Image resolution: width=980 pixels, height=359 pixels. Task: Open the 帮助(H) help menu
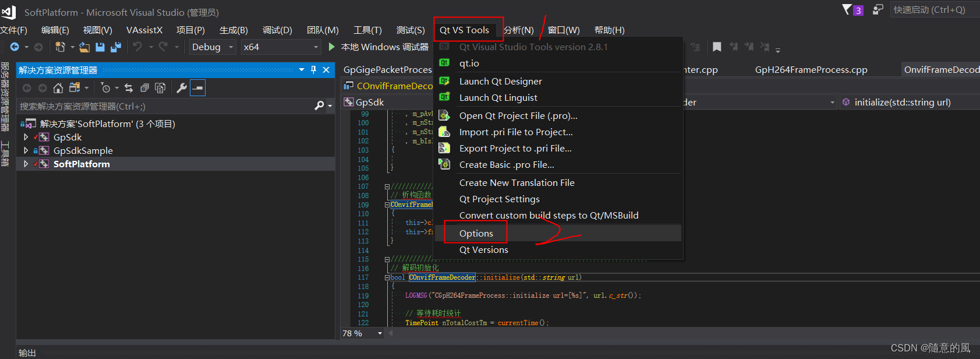[x=609, y=30]
